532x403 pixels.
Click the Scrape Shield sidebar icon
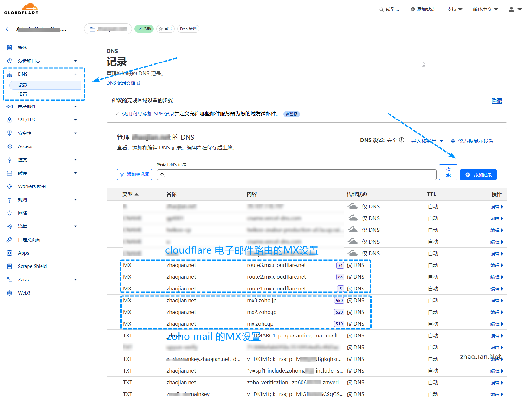coord(10,266)
